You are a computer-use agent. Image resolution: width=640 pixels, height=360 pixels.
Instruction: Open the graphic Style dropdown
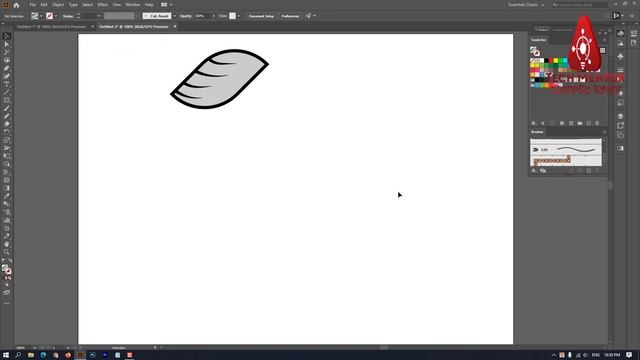point(239,16)
